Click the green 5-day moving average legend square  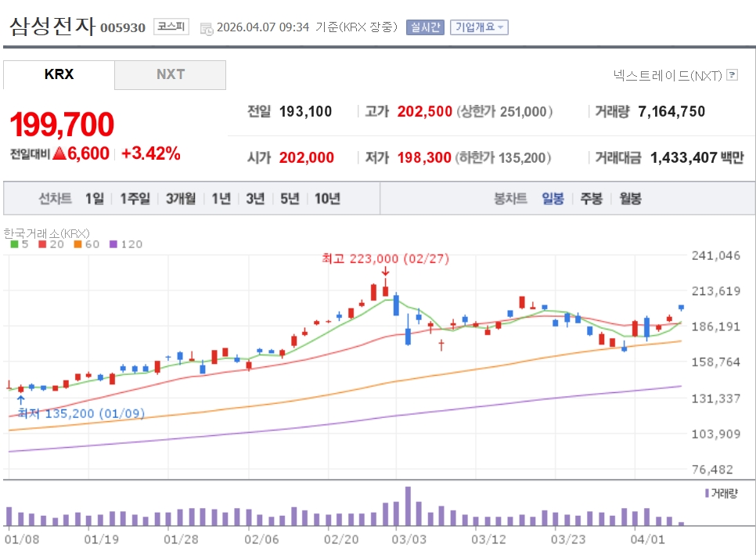[x=14, y=244]
